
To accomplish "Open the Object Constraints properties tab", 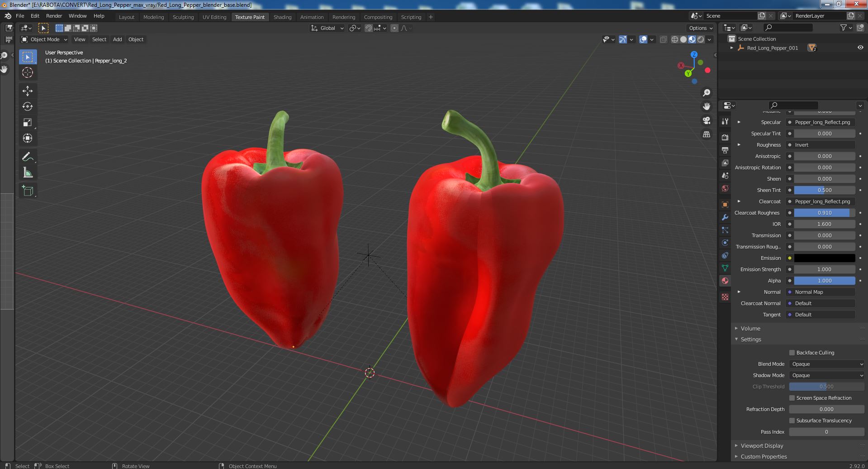I will pyautogui.click(x=725, y=255).
